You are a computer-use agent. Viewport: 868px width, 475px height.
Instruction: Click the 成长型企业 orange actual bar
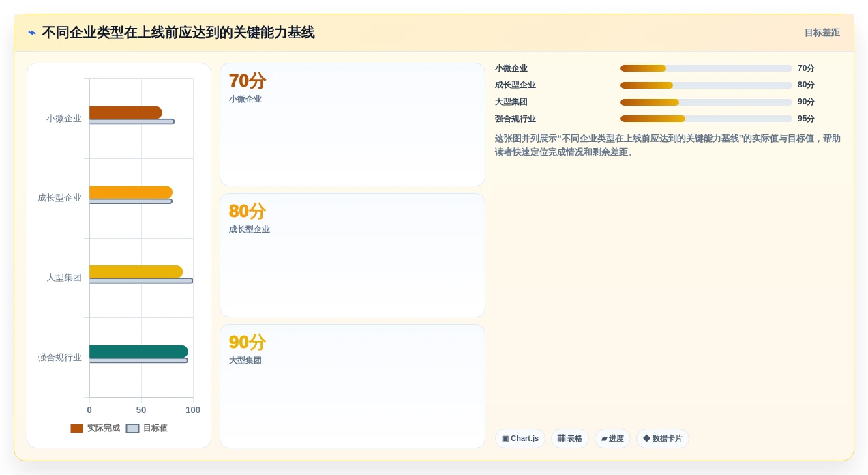(131, 192)
